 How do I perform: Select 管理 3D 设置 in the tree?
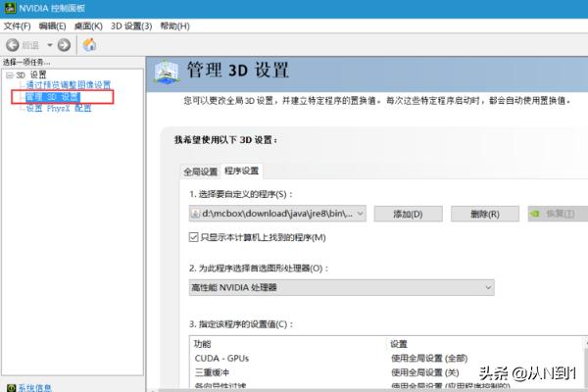click(x=53, y=97)
